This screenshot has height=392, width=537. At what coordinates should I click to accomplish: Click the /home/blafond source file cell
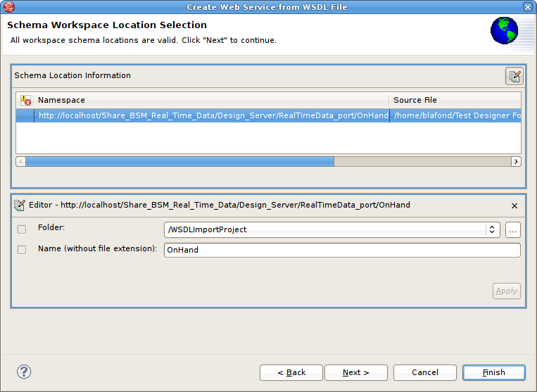(455, 115)
